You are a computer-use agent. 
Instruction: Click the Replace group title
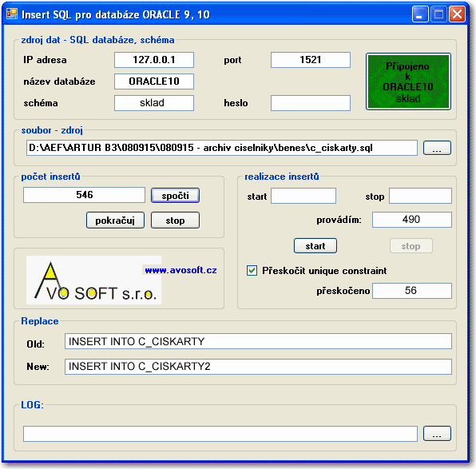(x=40, y=321)
